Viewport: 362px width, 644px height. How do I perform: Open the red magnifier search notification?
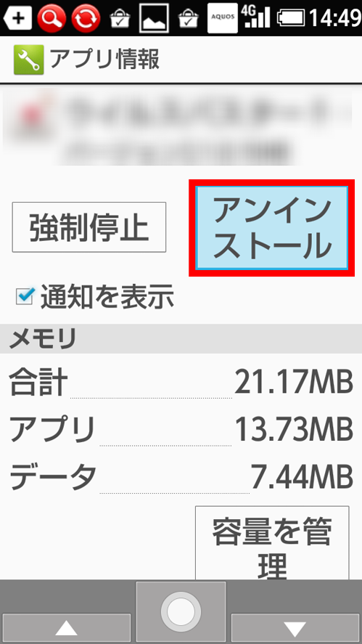pos(52,18)
